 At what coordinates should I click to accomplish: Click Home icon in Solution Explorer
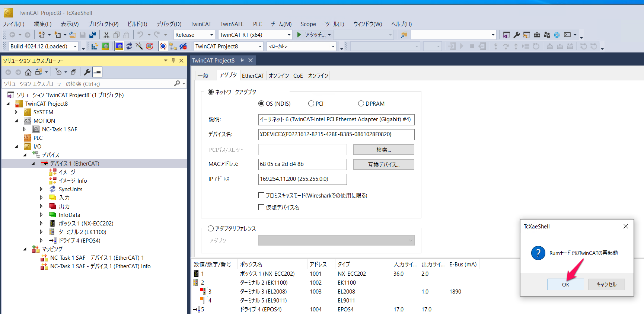coord(28,72)
